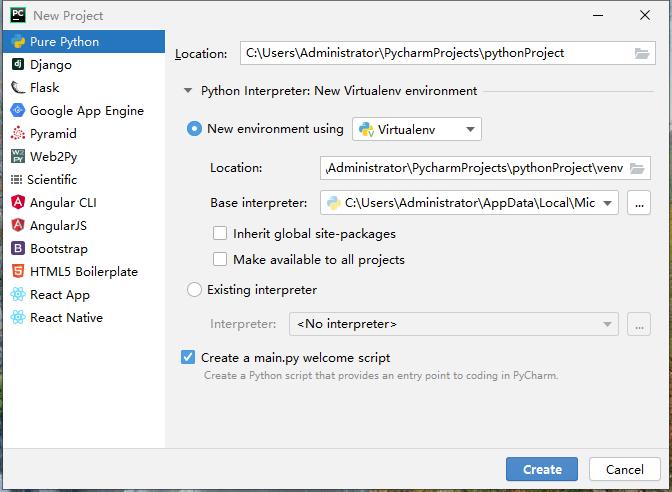Click 'React App' label in list

[x=60, y=295]
